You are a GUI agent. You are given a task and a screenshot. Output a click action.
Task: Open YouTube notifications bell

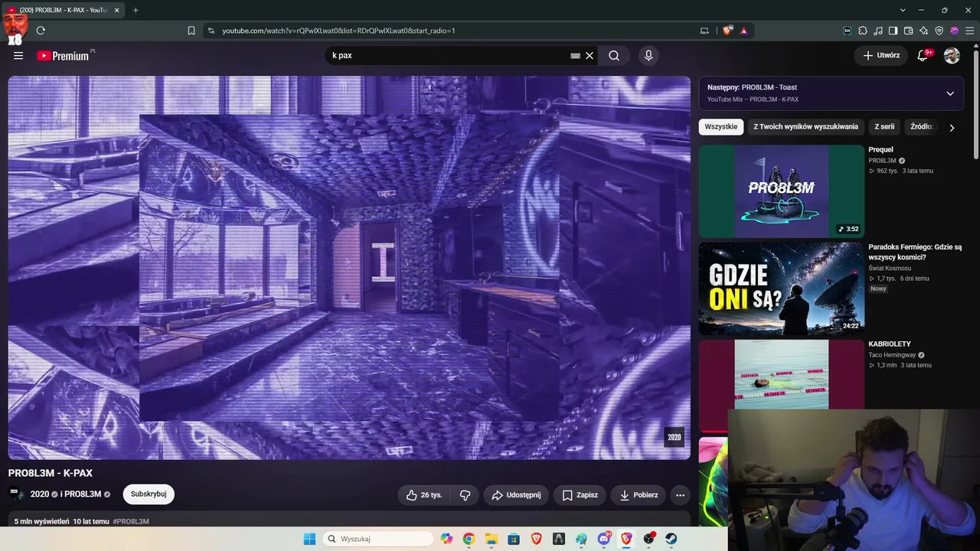[x=923, y=55]
